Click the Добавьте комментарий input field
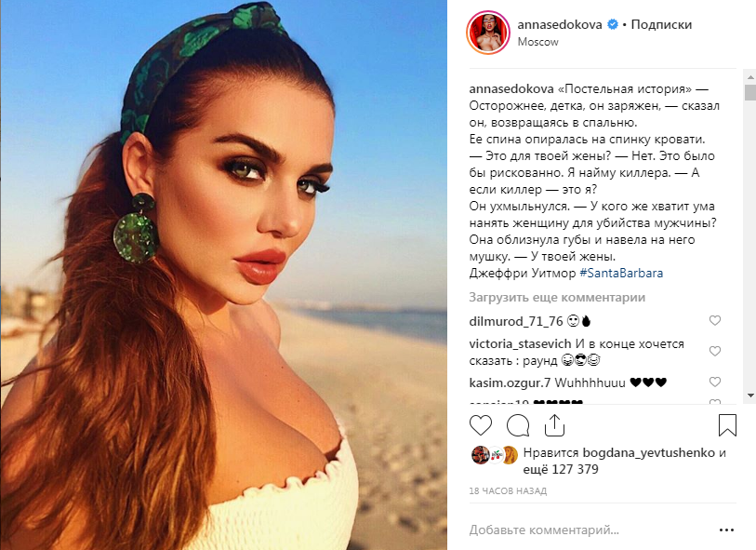 [x=590, y=530]
